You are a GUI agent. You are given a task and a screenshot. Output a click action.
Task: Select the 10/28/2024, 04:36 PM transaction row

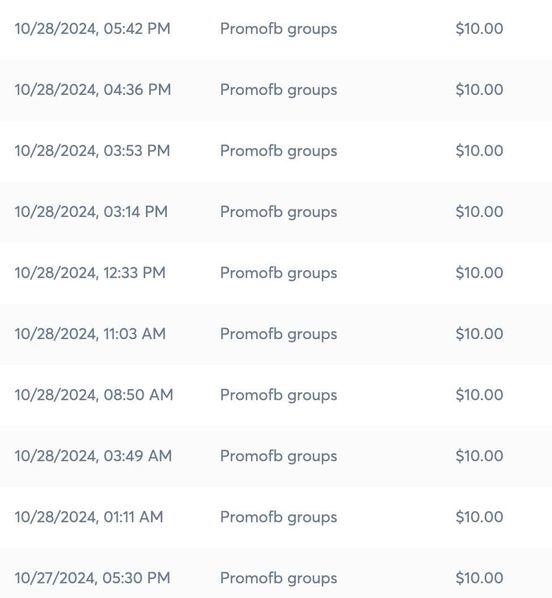coord(276,90)
